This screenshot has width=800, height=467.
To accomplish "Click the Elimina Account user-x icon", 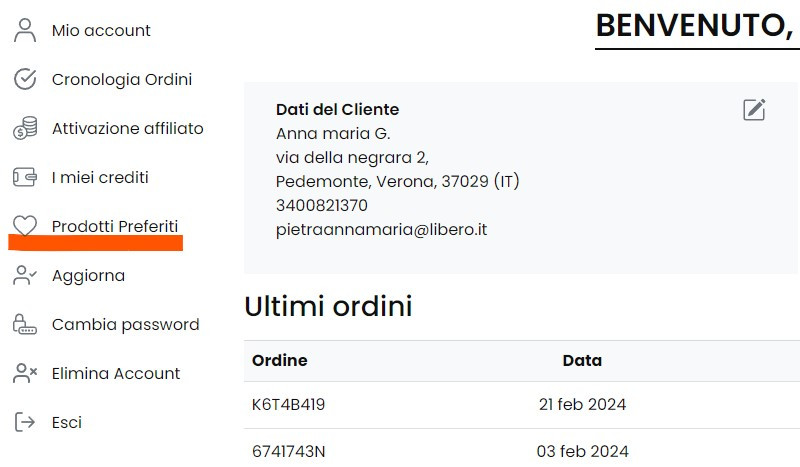I will tap(24, 373).
